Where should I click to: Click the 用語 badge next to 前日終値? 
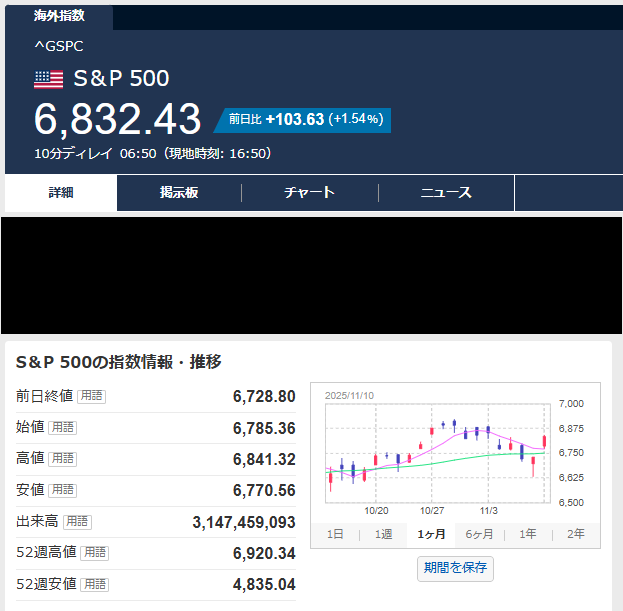click(92, 396)
